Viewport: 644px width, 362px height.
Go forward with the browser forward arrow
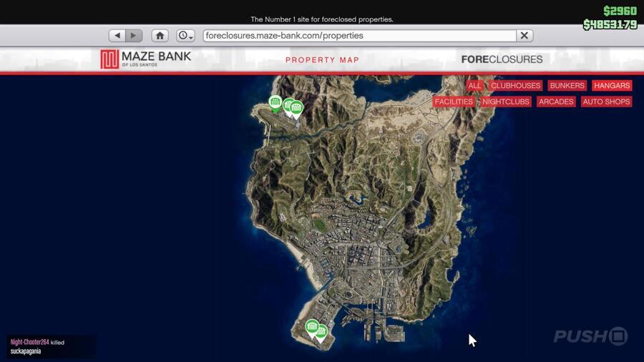click(x=134, y=36)
